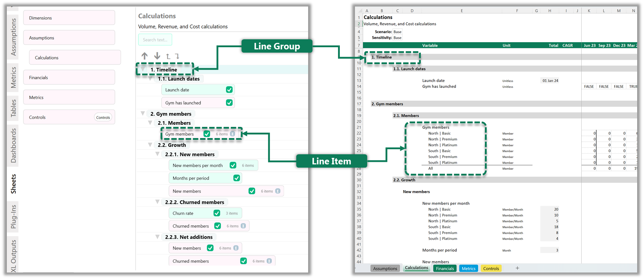Click the indent (down-right arrow) icon
Screen dimensions: 644x279
coord(177,56)
